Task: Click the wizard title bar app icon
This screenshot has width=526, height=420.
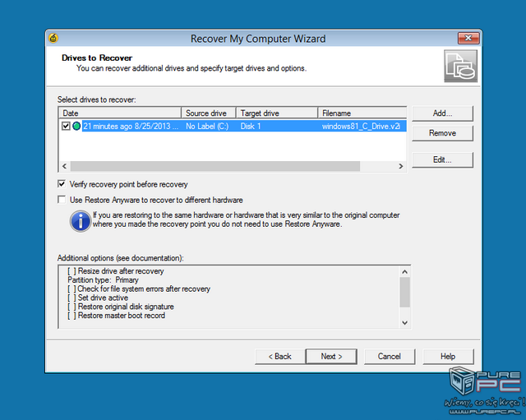Action: pos(53,39)
